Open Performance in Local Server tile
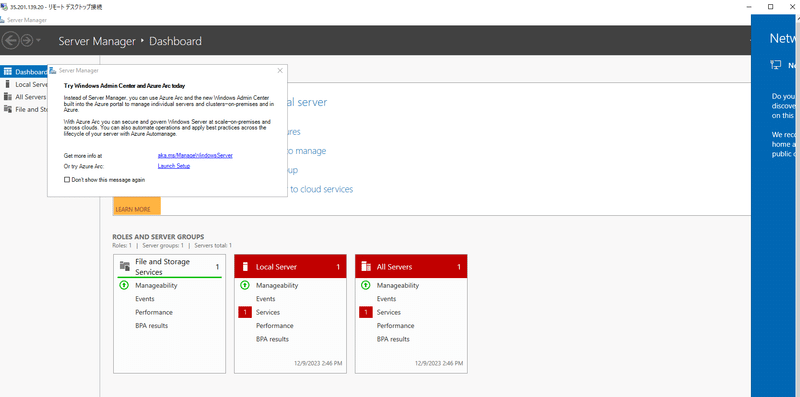The image size is (800, 397). pyautogui.click(x=275, y=326)
